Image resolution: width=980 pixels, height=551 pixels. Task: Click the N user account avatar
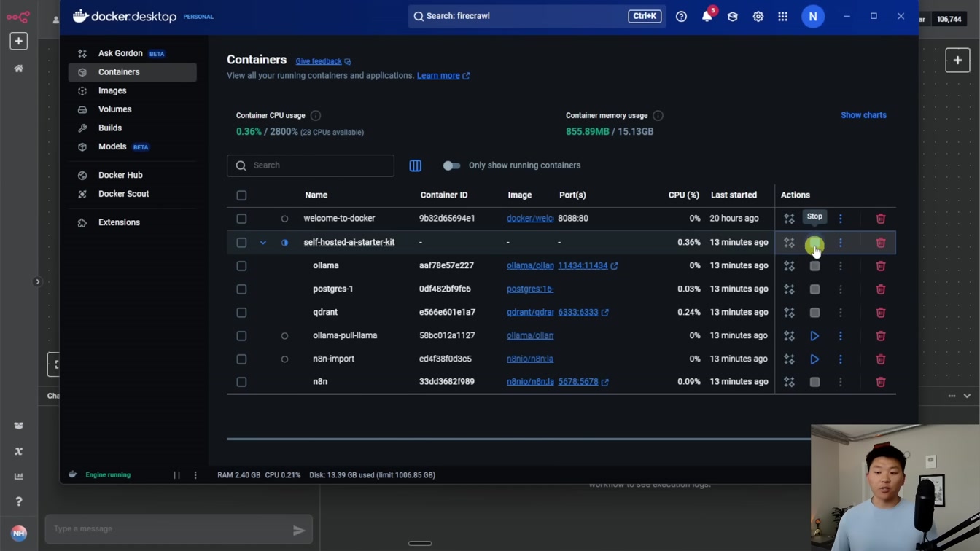813,16
